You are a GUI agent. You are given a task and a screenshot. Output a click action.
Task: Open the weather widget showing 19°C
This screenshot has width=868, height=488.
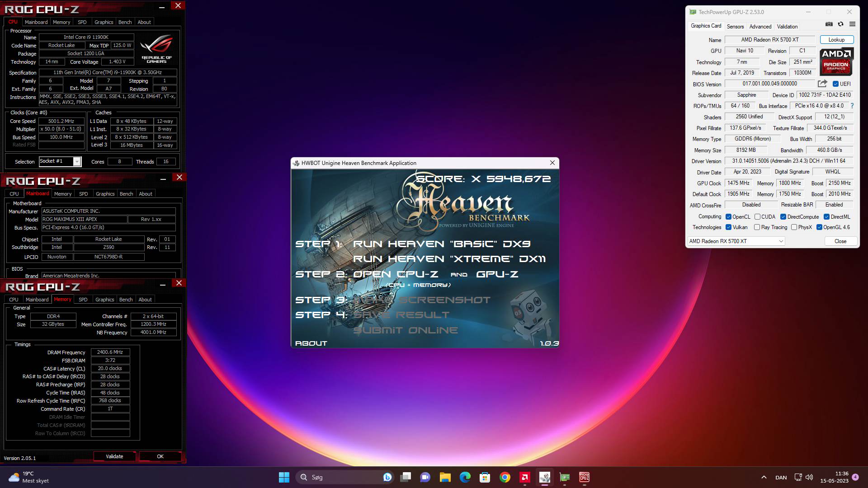(x=29, y=477)
